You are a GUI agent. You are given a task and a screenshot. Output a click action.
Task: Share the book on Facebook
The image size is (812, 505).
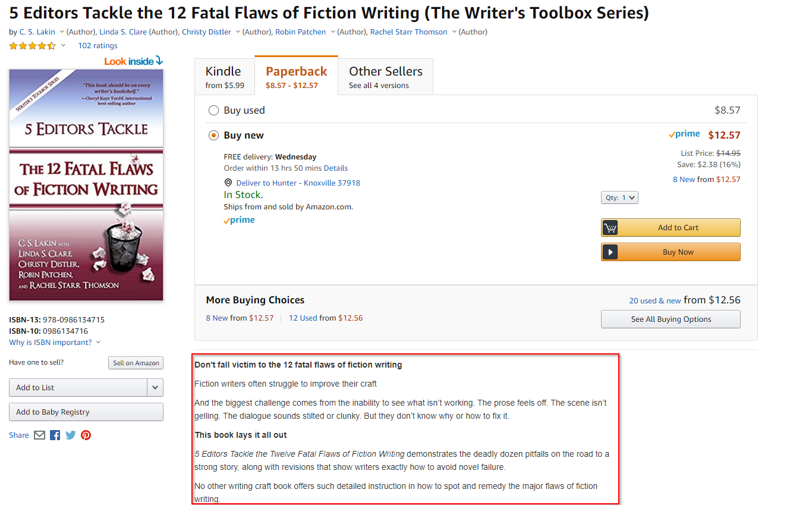55,435
